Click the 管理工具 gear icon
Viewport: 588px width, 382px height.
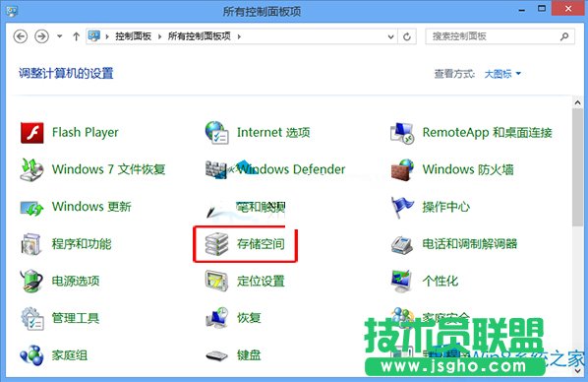click(x=32, y=319)
